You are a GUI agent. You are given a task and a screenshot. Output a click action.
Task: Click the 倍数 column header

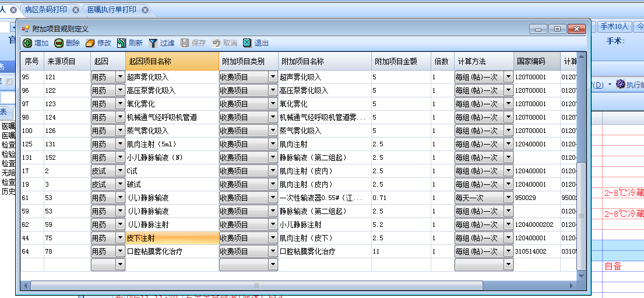pyautogui.click(x=442, y=61)
